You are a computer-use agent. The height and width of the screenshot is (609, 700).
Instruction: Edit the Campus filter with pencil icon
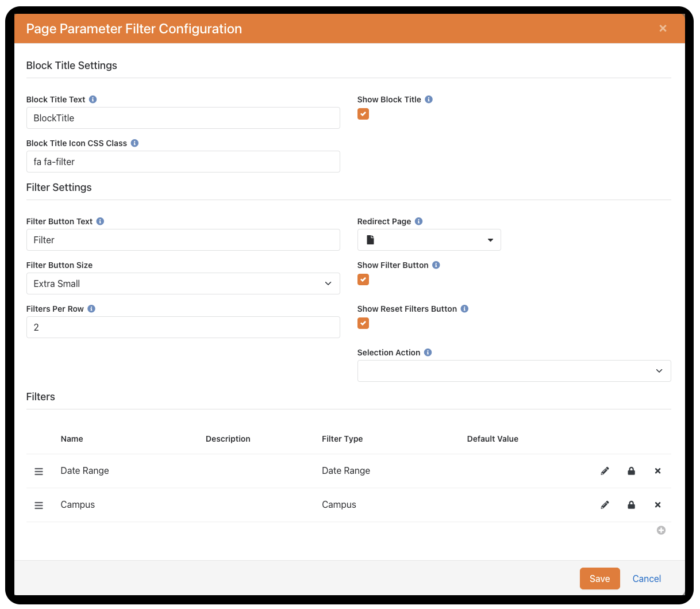[x=605, y=505]
